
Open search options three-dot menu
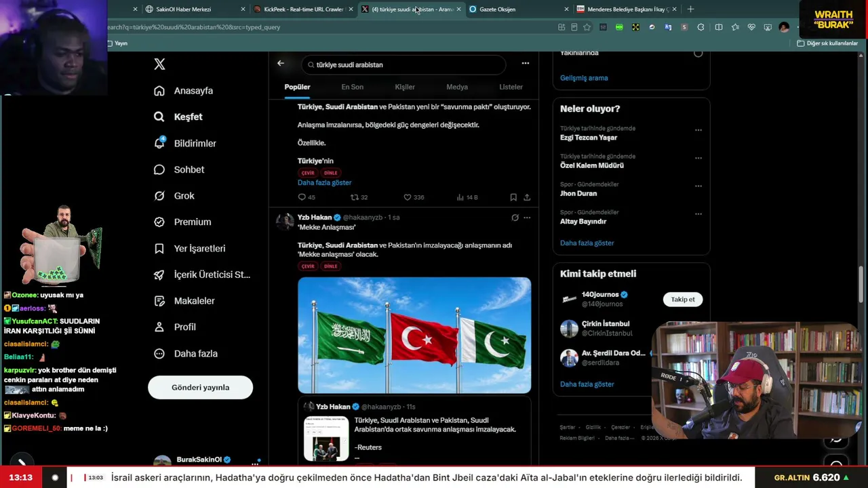coord(525,63)
